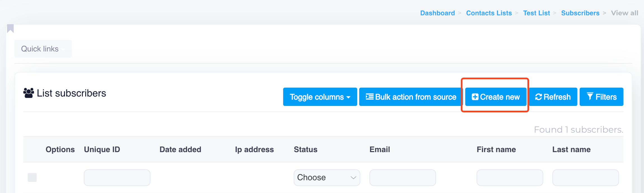
Task: Open the Subscribers breadcrumb link
Action: 580,13
